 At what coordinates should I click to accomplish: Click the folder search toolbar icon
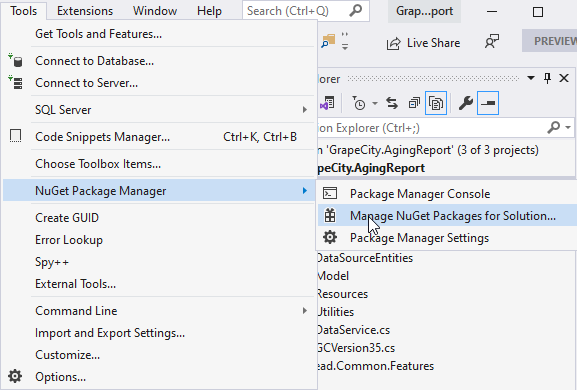[x=328, y=41]
